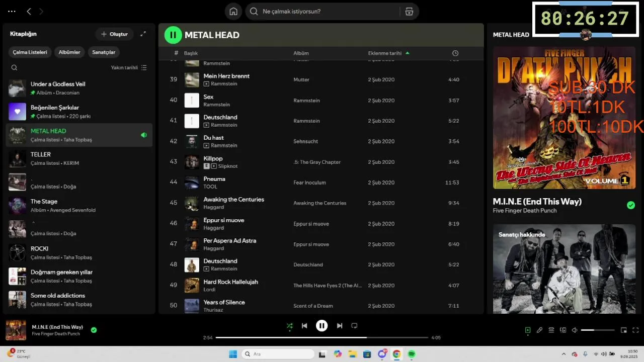The width and height of the screenshot is (644, 362).
Task: Open File Explorer from the taskbar
Action: 353,354
